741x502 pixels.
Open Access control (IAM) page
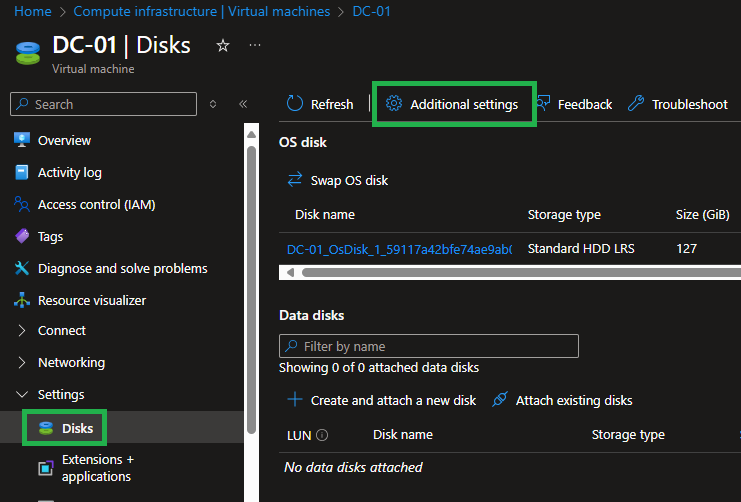pyautogui.click(x=96, y=205)
